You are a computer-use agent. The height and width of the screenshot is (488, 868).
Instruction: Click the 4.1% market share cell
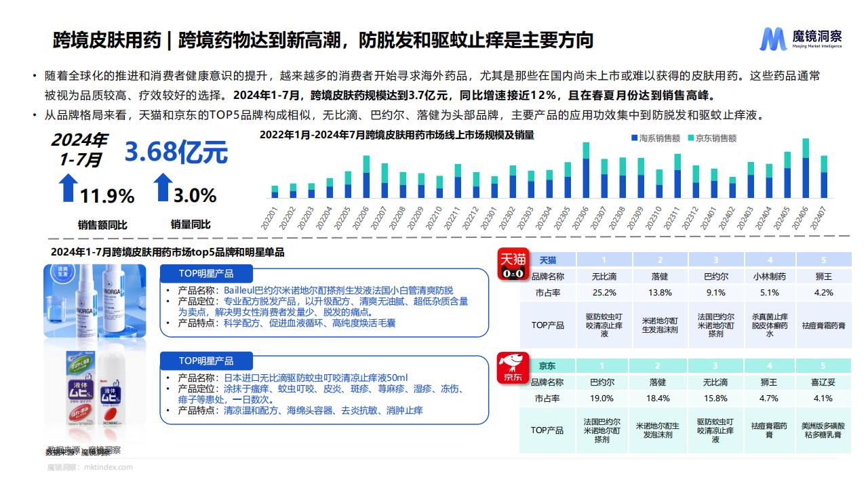tap(822, 399)
